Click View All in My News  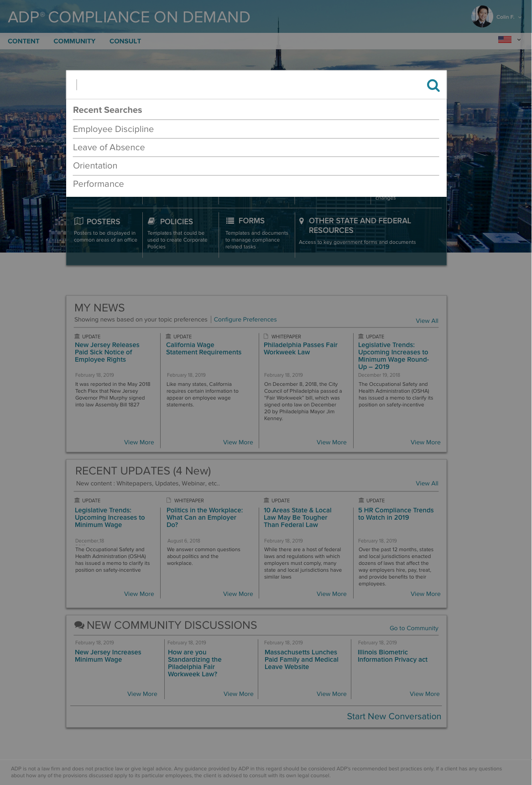tap(427, 321)
